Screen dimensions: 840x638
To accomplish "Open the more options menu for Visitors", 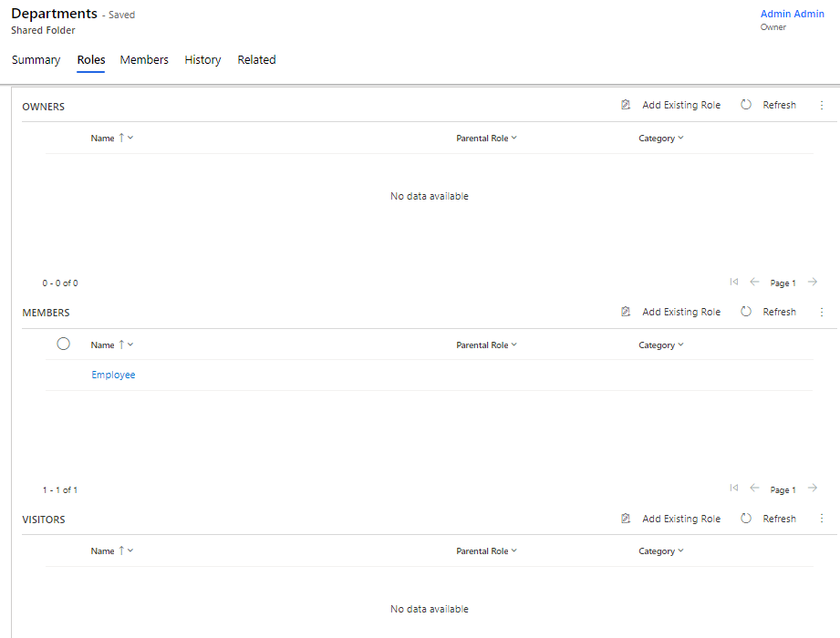I will coord(821,519).
